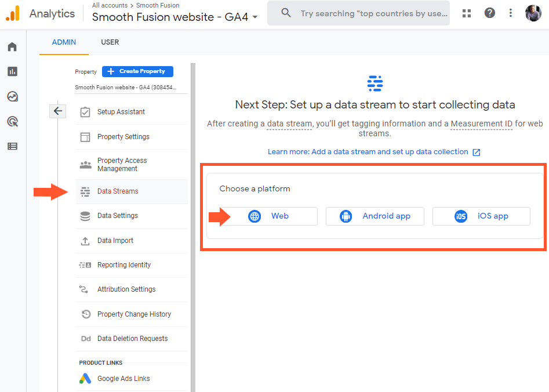This screenshot has width=549, height=392.
Task: Open Google Ads Links menu item
Action: click(x=132, y=378)
